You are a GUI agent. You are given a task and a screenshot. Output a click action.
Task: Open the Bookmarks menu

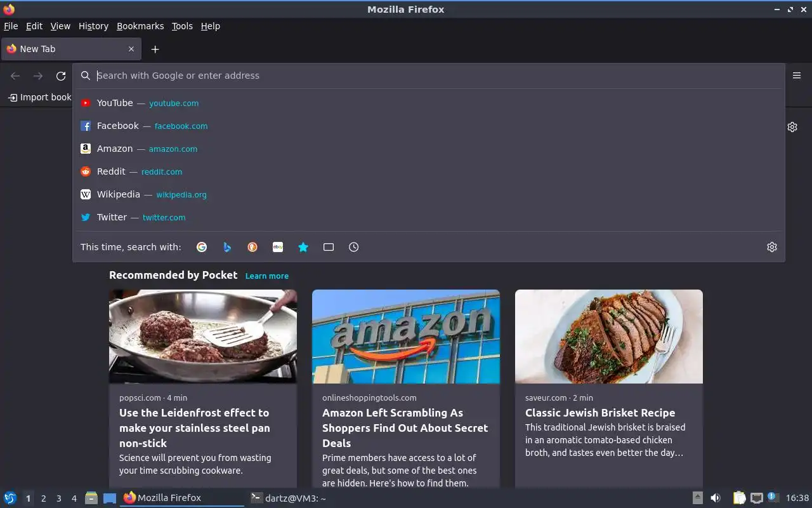pos(140,26)
